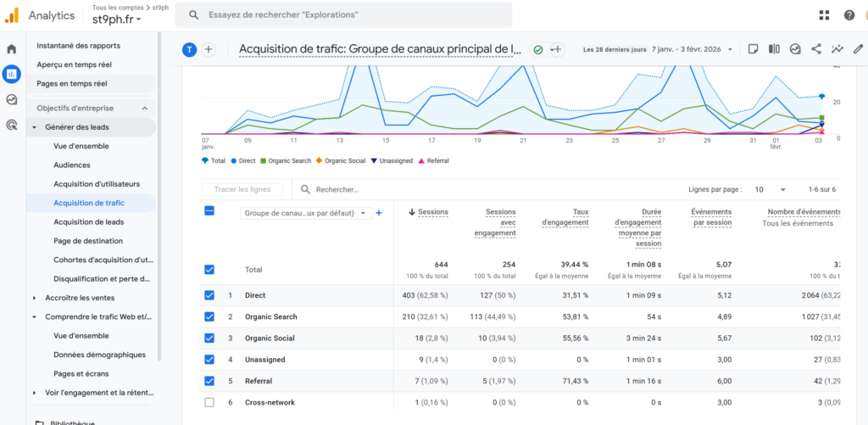Open the Explore icon in left rail
The width and height of the screenshot is (868, 425).
coord(12,99)
